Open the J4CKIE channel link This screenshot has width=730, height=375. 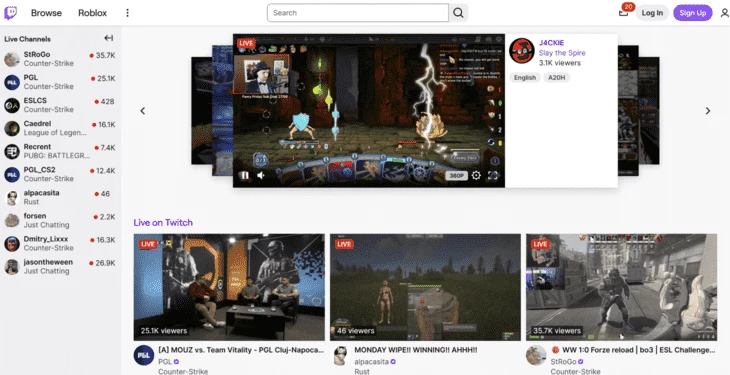(551, 43)
